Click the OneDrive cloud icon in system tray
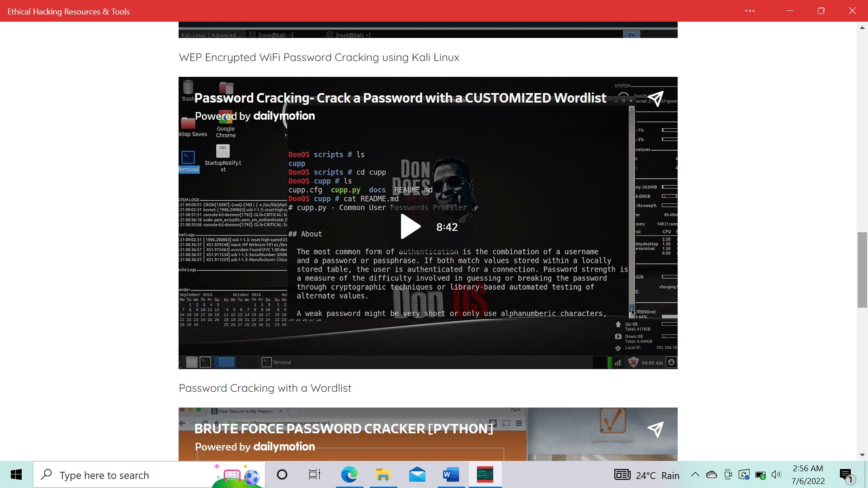 712,475
